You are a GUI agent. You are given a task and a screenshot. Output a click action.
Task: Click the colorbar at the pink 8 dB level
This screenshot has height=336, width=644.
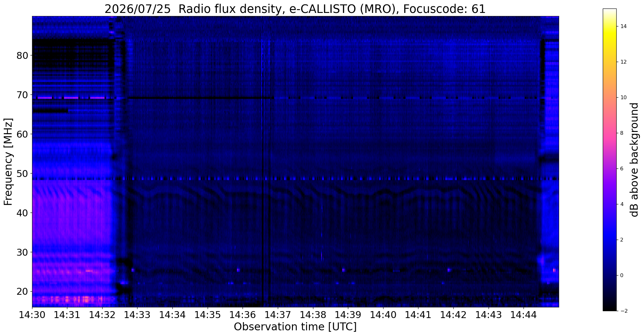click(x=609, y=133)
